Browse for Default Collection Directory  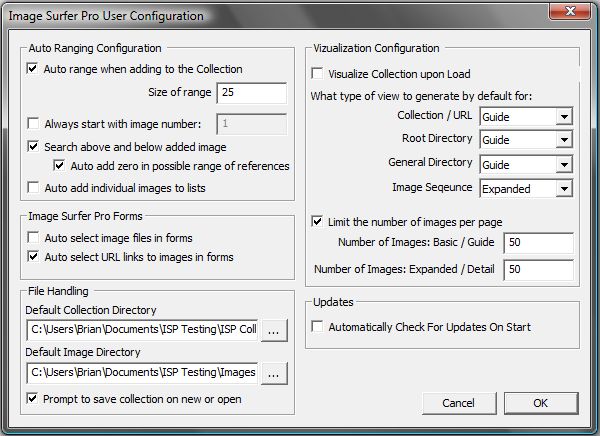pyautogui.click(x=274, y=330)
